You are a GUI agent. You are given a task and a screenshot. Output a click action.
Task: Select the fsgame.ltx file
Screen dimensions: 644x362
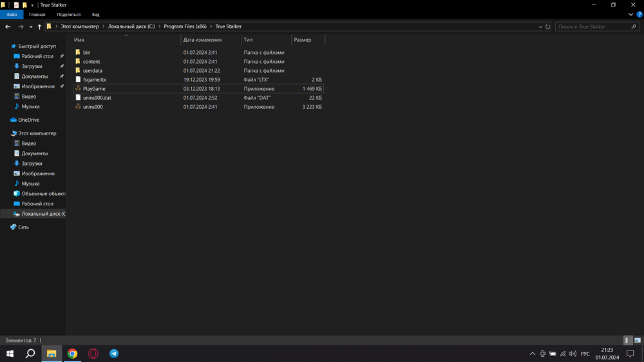94,80
